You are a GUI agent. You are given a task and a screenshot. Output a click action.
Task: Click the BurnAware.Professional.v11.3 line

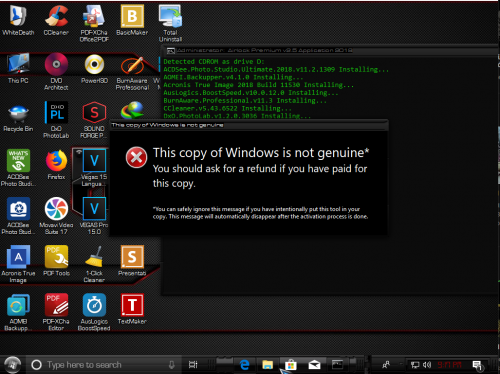(x=245, y=100)
